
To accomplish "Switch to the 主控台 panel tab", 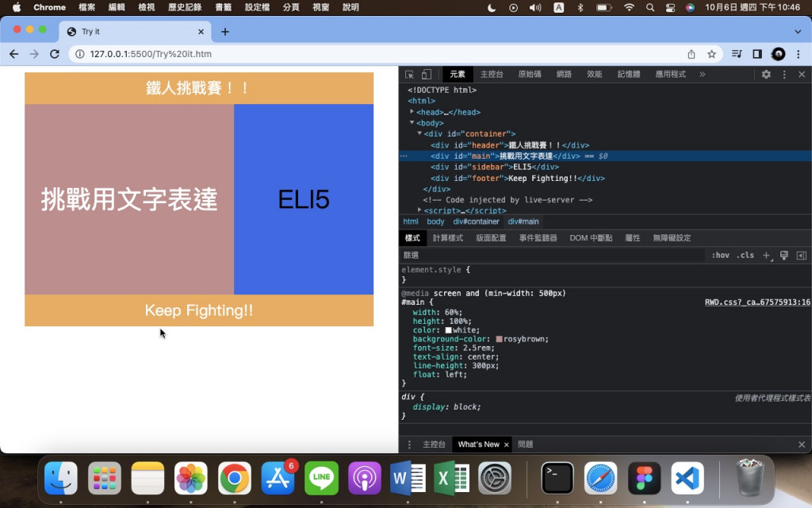I will [492, 74].
